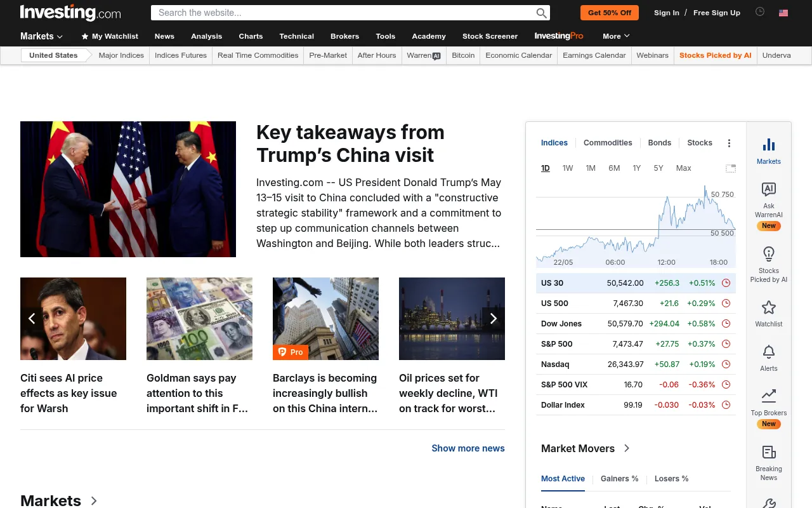Click the Free Sign Up link
The width and height of the screenshot is (812, 508).
[x=717, y=13]
